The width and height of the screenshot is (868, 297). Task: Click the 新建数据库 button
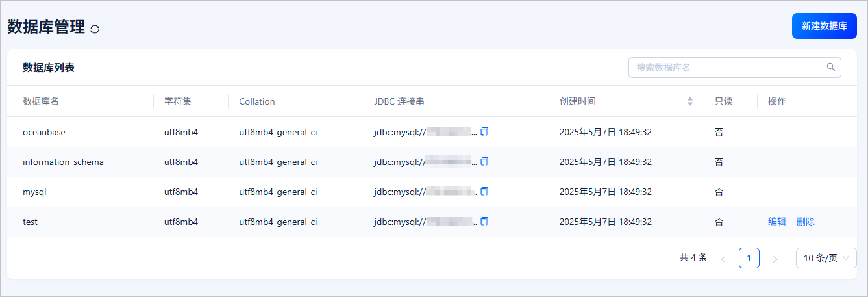[825, 26]
